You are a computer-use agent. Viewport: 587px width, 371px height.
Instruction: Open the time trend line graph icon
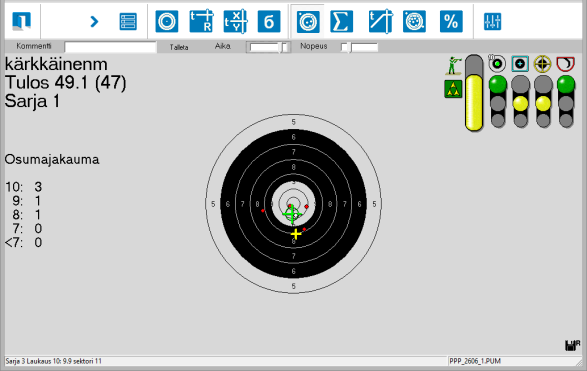click(380, 21)
